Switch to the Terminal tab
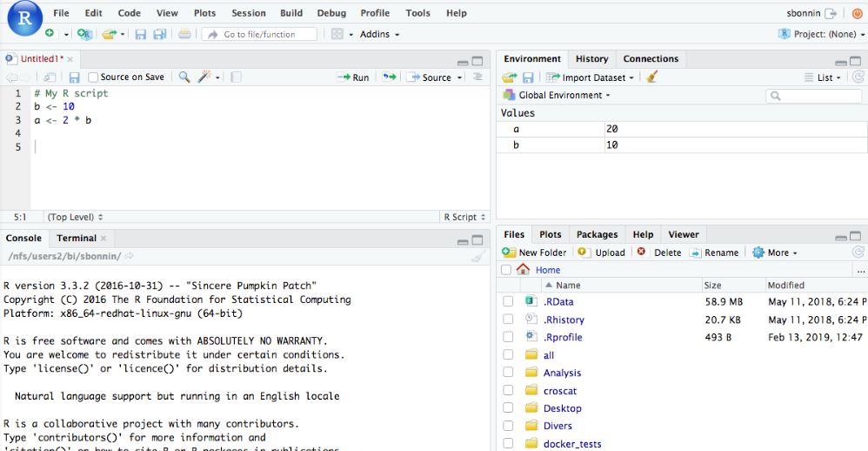Image resolution: width=868 pixels, height=451 pixels. coord(77,239)
